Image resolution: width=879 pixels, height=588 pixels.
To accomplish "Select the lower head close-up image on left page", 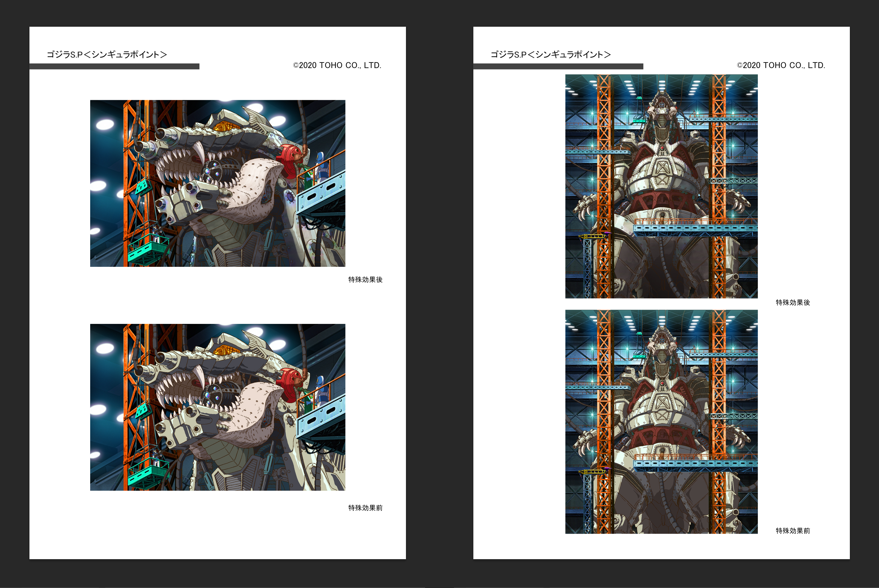I will click(x=217, y=407).
